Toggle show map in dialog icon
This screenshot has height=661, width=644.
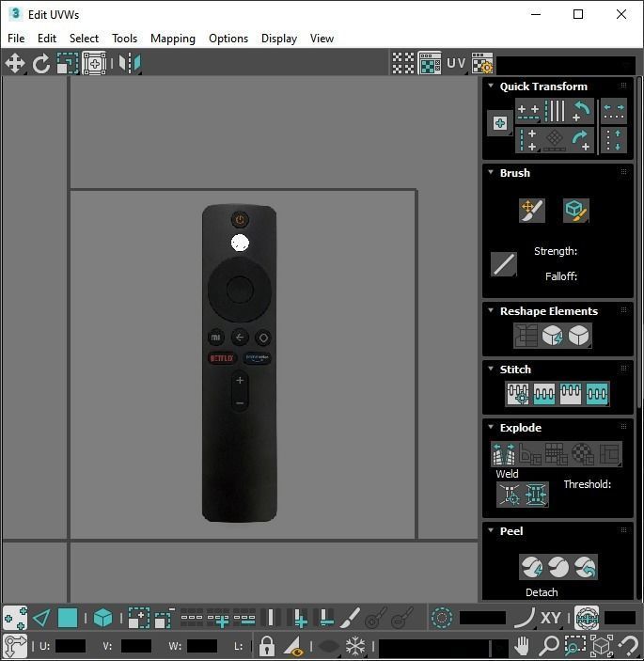[430, 64]
